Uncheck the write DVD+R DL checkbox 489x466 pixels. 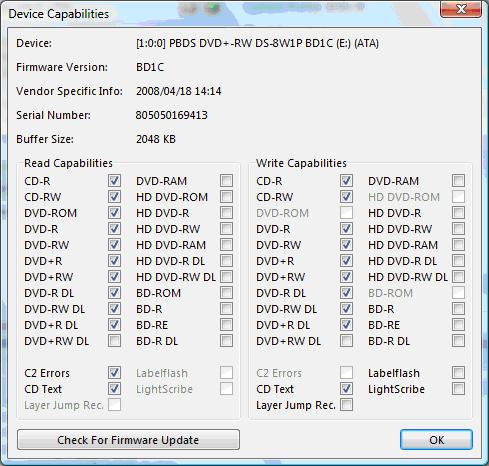tap(346, 325)
